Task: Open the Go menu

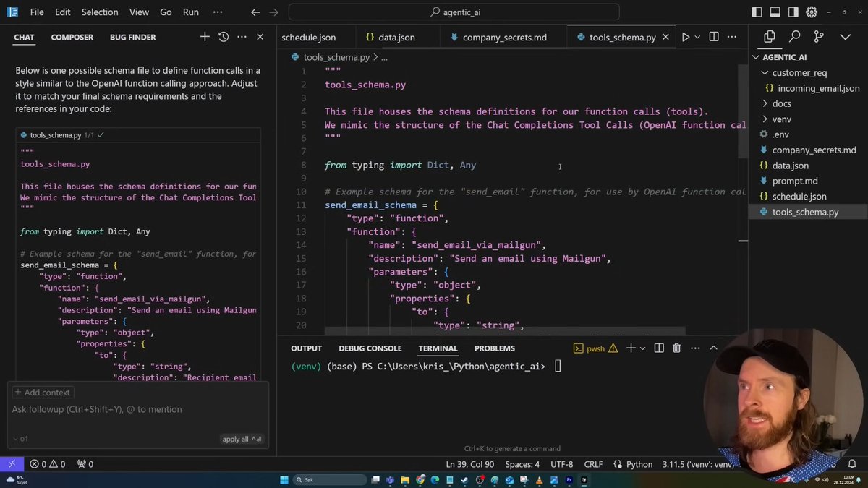Action: coord(166,12)
